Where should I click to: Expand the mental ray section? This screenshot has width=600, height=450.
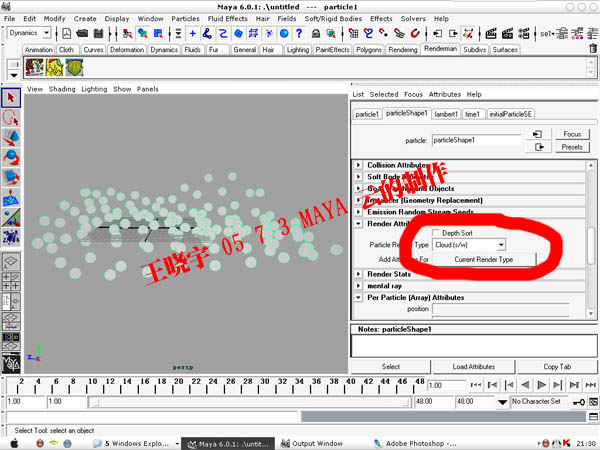(358, 286)
